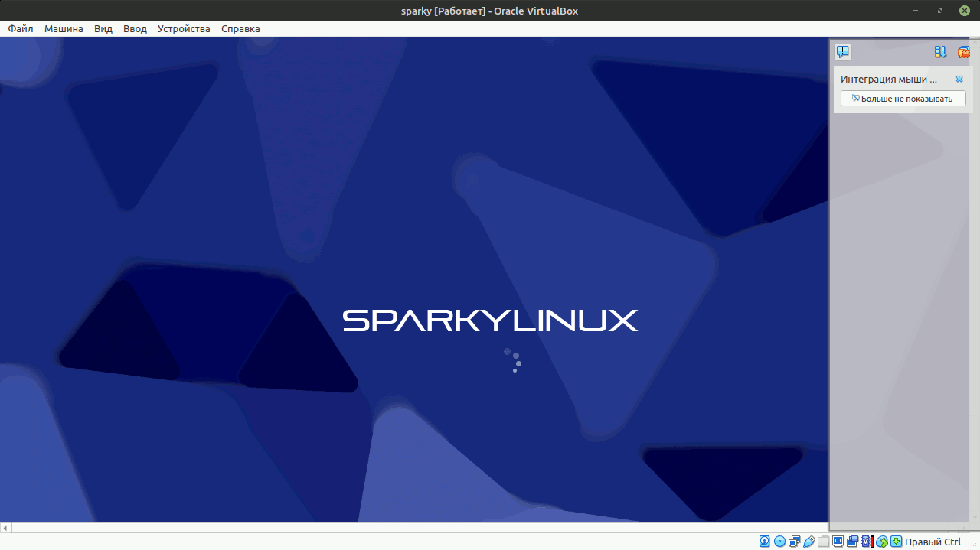Click the Больше не показывать button

903,99
